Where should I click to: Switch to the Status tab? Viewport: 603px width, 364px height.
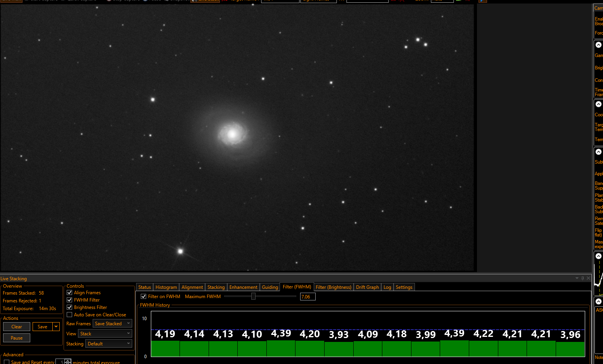(x=145, y=287)
